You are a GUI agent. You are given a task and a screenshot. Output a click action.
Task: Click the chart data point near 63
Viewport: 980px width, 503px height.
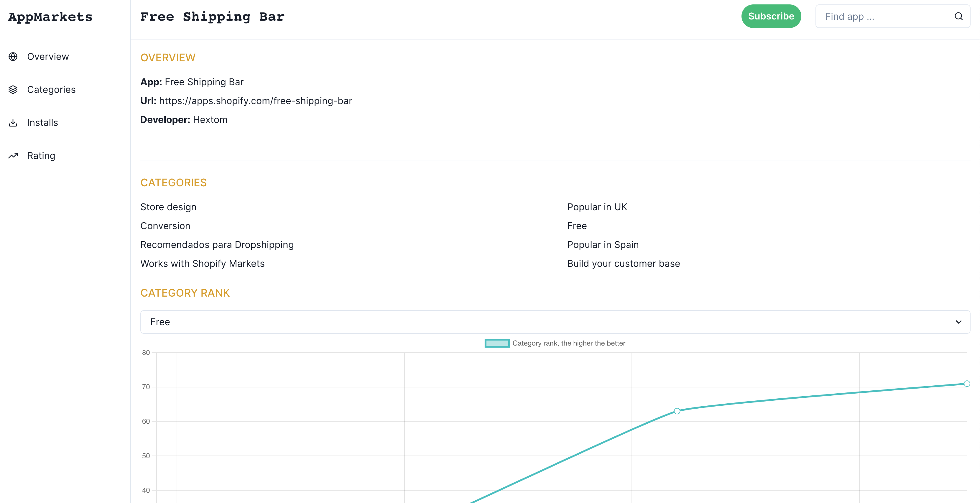click(x=677, y=411)
